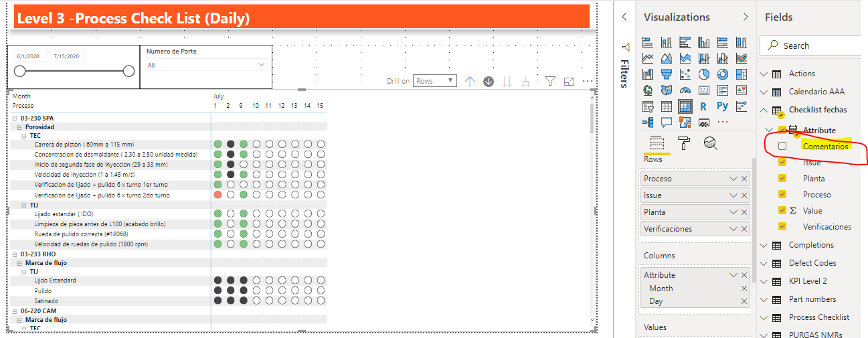Collapse the Filters pane chevron
The height and width of the screenshot is (338, 868).
624,17
